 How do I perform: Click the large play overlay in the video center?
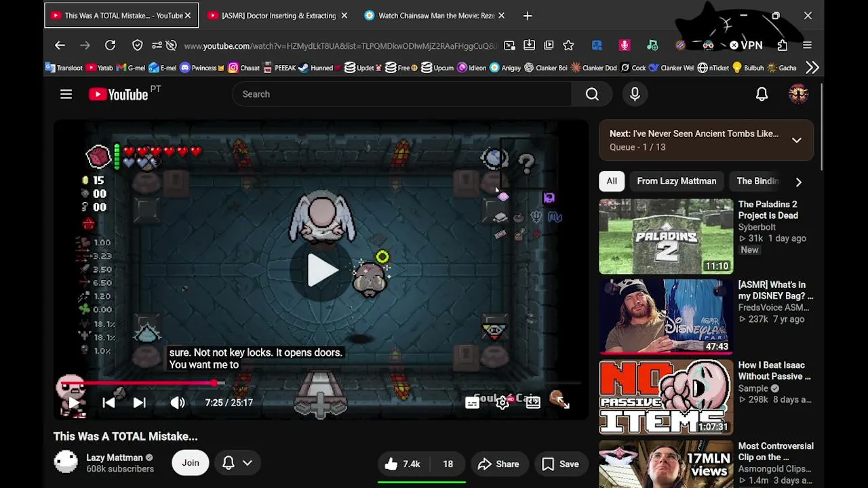click(x=322, y=270)
